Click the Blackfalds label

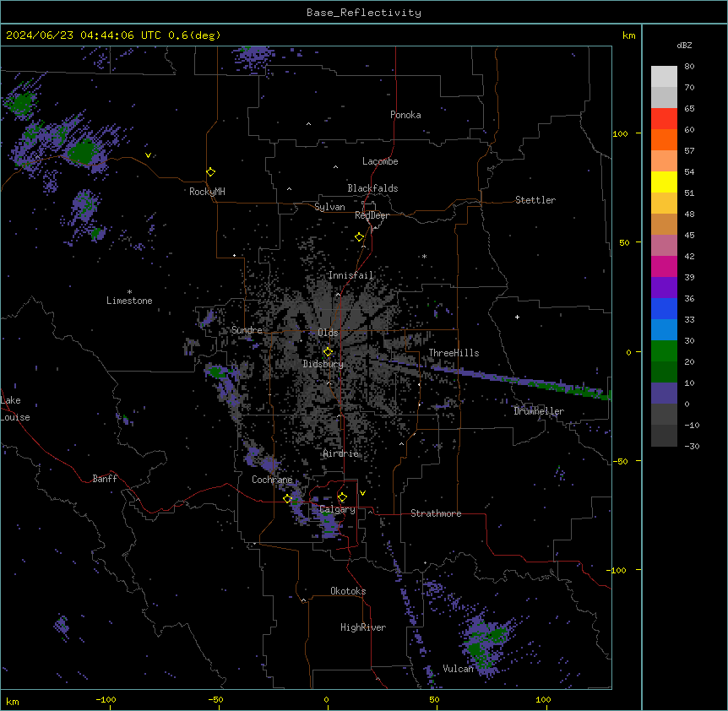372,188
